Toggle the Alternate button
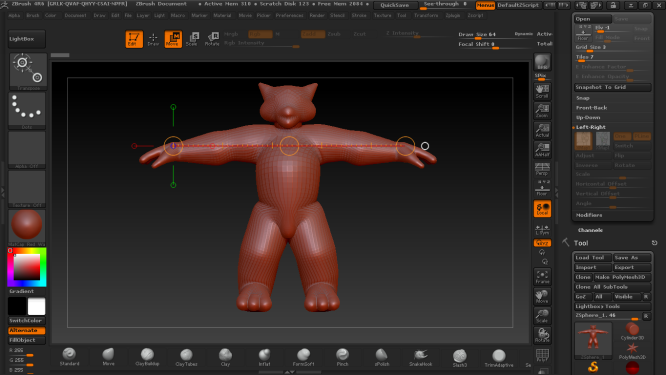This screenshot has width=666, height=375. point(27,330)
